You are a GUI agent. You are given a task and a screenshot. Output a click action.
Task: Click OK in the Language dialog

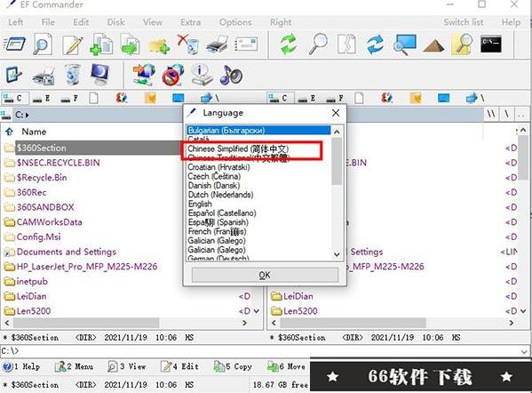click(x=265, y=275)
